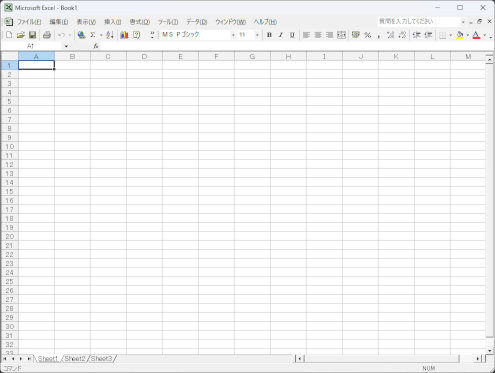This screenshot has width=495, height=373.
Task: Open the ファイル (File) menu
Action: tap(29, 22)
